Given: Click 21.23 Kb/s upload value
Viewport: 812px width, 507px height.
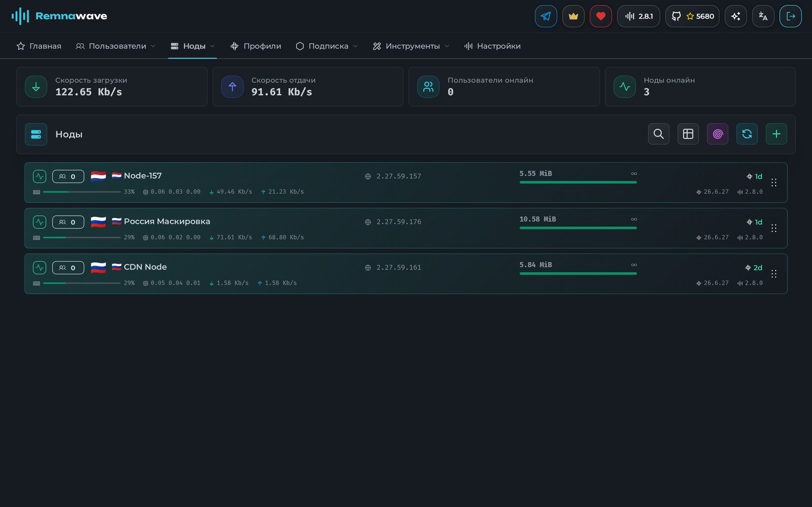Looking at the screenshot, I should (x=286, y=192).
